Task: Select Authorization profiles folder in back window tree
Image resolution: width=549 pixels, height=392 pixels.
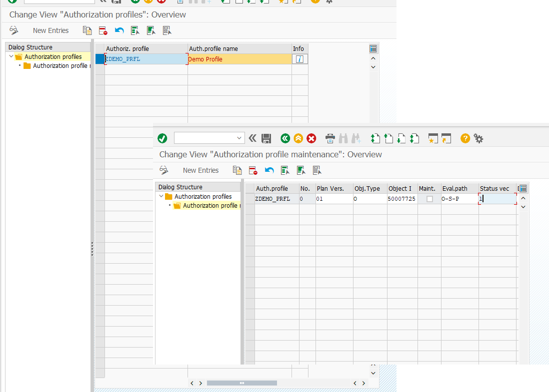Action: coord(53,56)
